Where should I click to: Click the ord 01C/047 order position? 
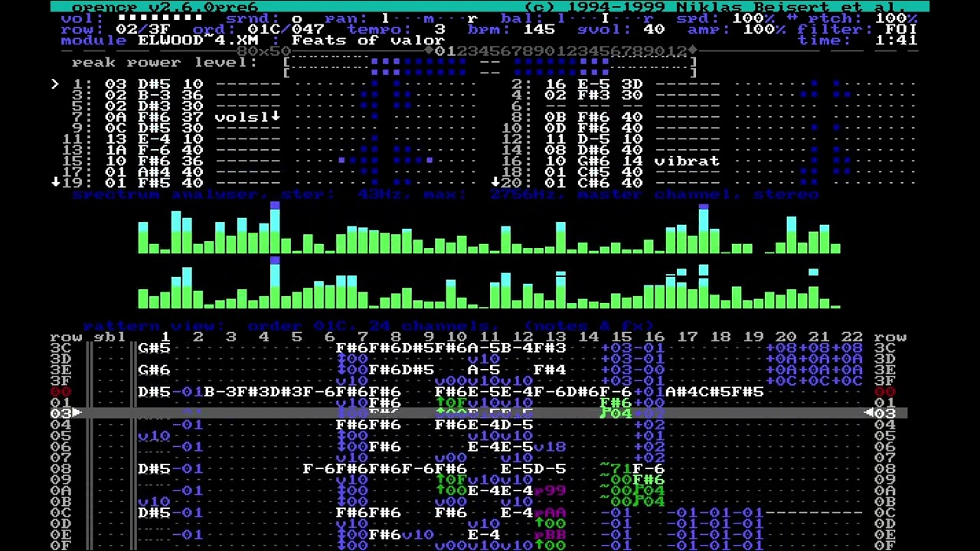coord(286,29)
